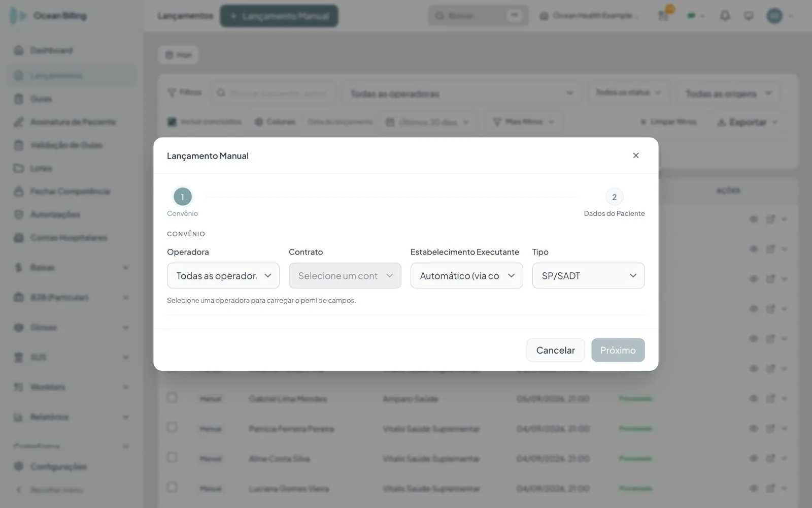Open the Ocean Health Example organization selector
The height and width of the screenshot is (508, 812).
click(588, 16)
